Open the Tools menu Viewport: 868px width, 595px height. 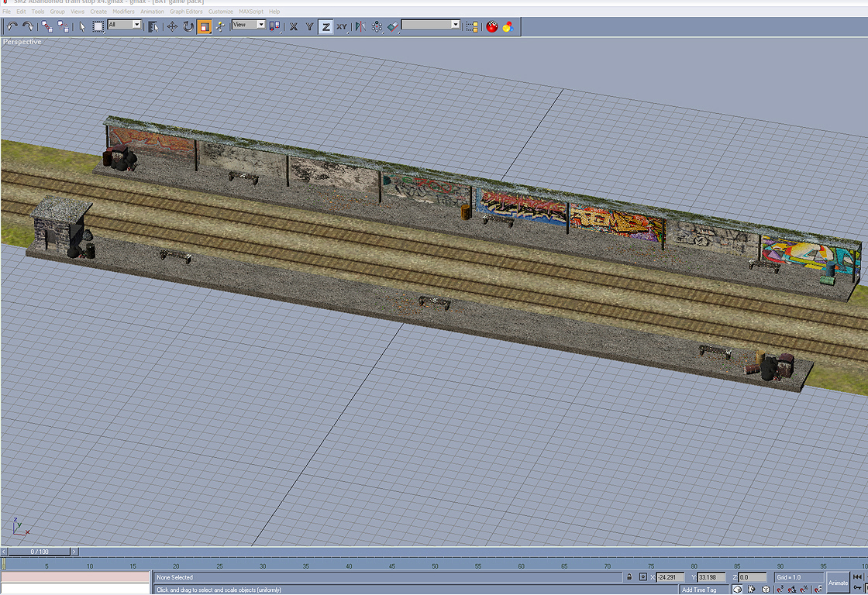click(38, 12)
